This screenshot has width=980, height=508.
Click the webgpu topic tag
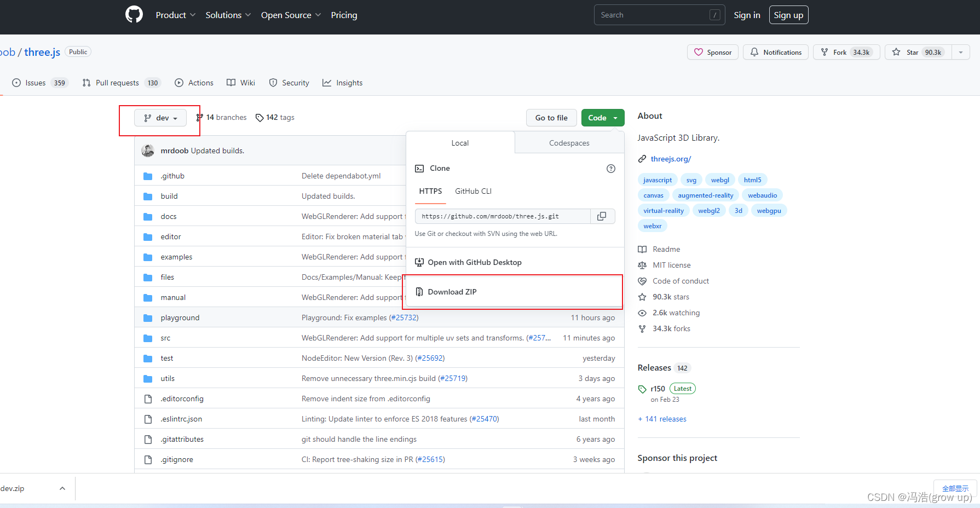(x=769, y=211)
